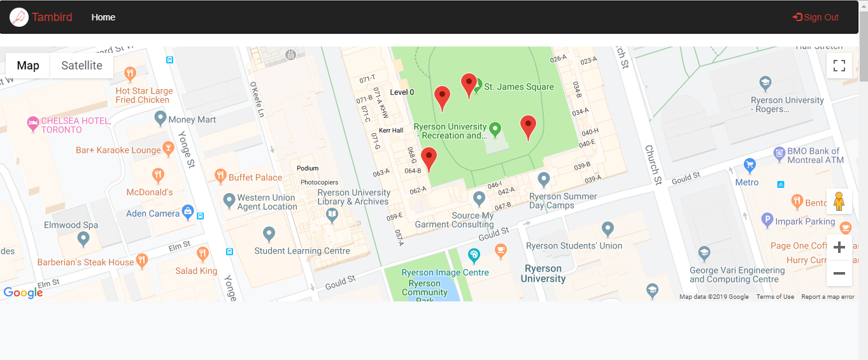The image size is (868, 360).
Task: Click the Podium label
Action: pos(308,169)
